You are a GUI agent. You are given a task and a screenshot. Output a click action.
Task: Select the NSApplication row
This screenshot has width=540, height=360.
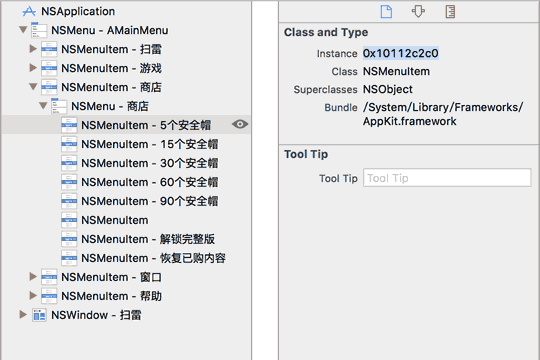[x=125, y=11]
